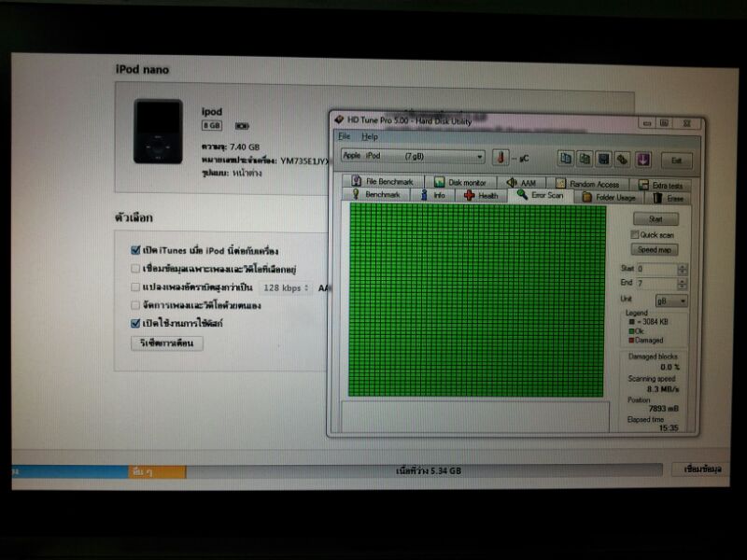
Task: Click the copy info to clipboard icon
Action: pos(566,159)
